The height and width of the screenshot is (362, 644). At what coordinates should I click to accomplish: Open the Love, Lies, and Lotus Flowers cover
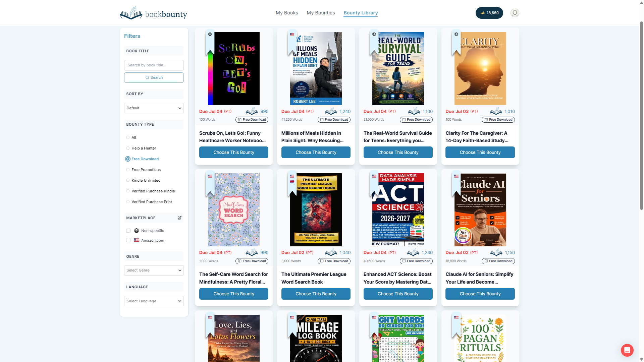234,338
